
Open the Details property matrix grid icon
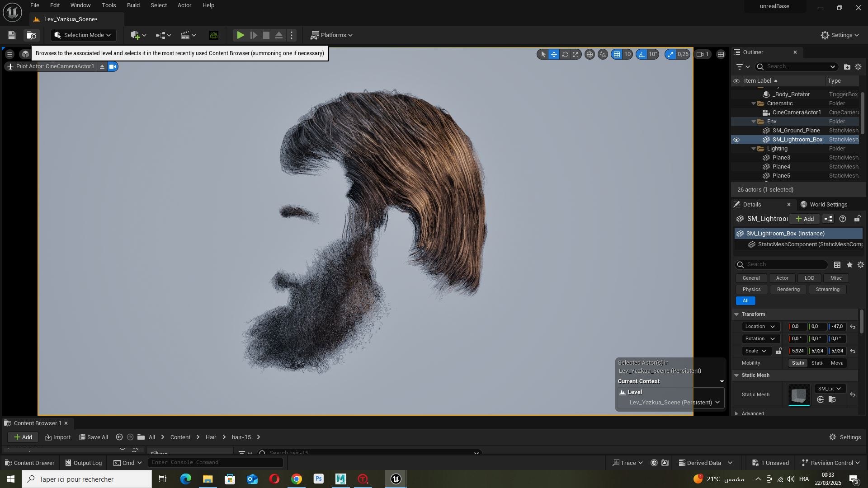coord(837,265)
